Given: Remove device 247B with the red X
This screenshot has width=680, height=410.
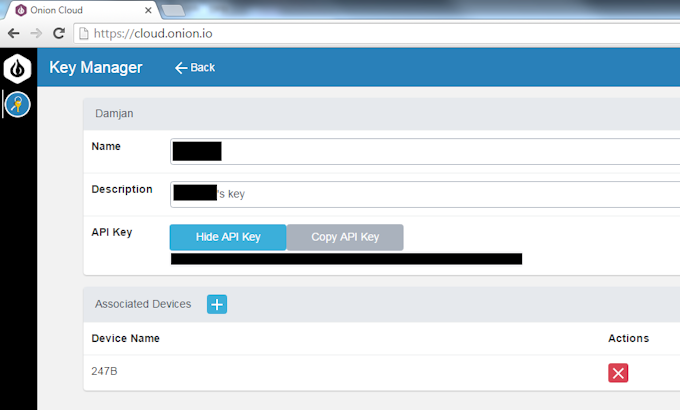Looking at the screenshot, I should 618,373.
